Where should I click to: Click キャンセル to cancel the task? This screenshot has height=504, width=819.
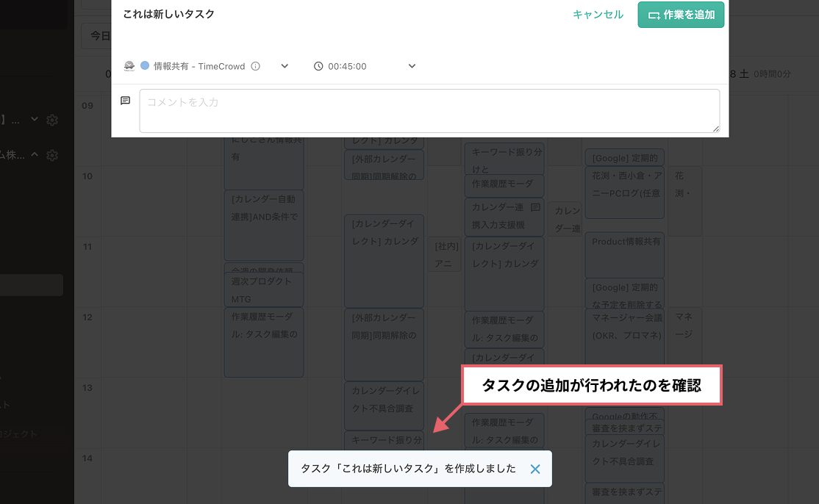[x=598, y=14]
